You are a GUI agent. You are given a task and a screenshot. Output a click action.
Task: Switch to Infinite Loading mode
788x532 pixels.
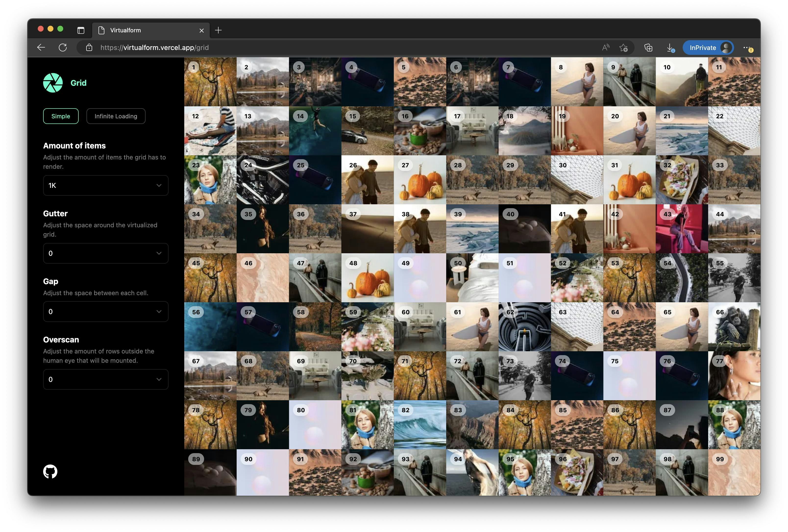116,116
